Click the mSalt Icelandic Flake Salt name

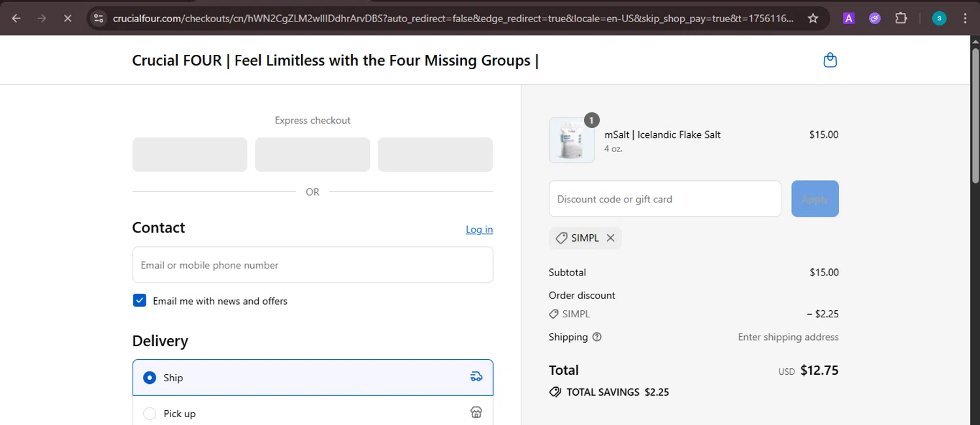[x=662, y=134]
